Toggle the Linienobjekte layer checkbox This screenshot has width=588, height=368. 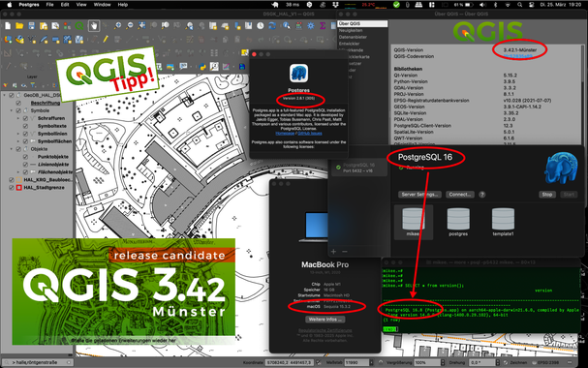(x=25, y=164)
